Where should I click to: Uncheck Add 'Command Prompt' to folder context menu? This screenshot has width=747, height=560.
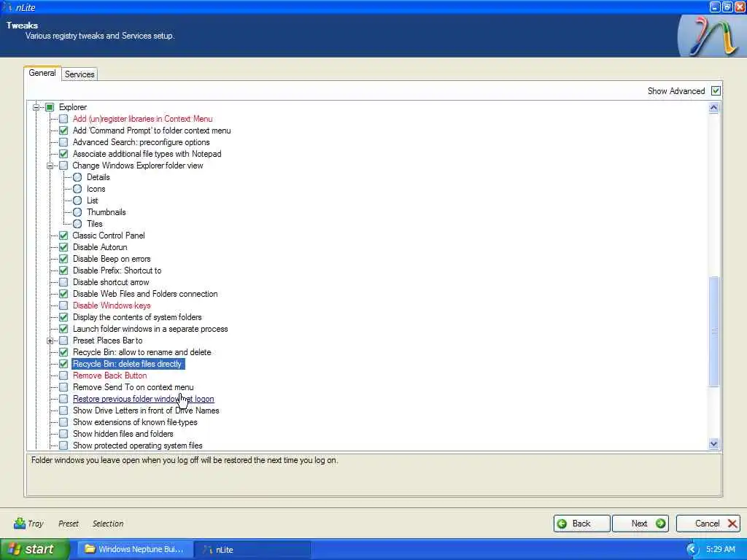[63, 131]
